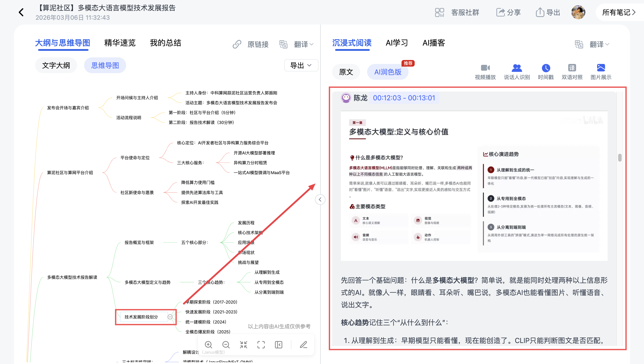Image resolution: width=644 pixels, height=364 pixels.
Task: Switch to AI播客 tab
Action: click(x=434, y=43)
